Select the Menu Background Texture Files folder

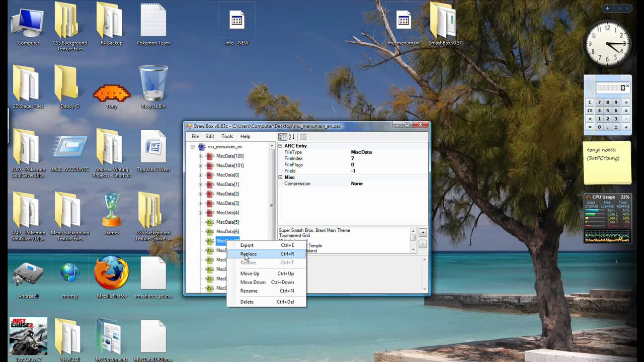point(70,216)
